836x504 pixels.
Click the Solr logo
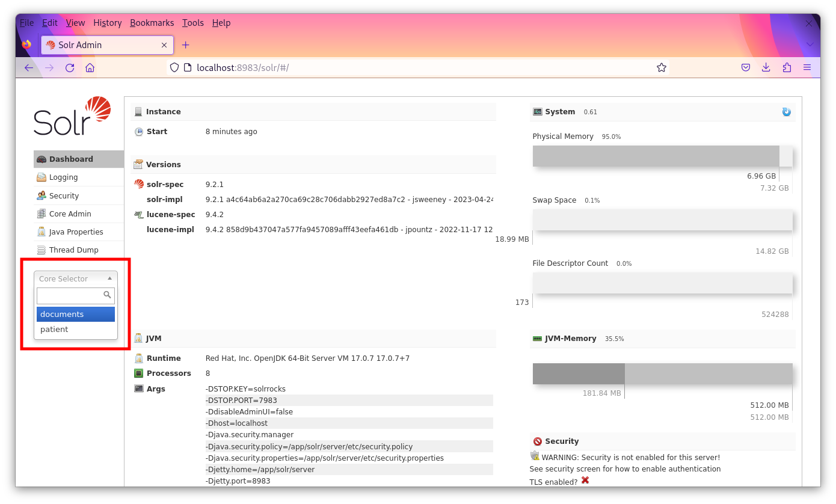(x=72, y=115)
